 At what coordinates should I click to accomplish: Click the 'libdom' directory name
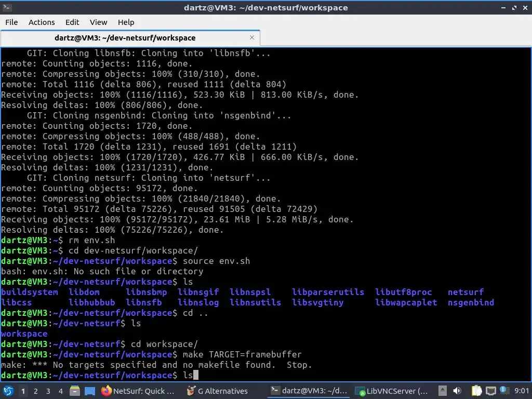[84, 292]
